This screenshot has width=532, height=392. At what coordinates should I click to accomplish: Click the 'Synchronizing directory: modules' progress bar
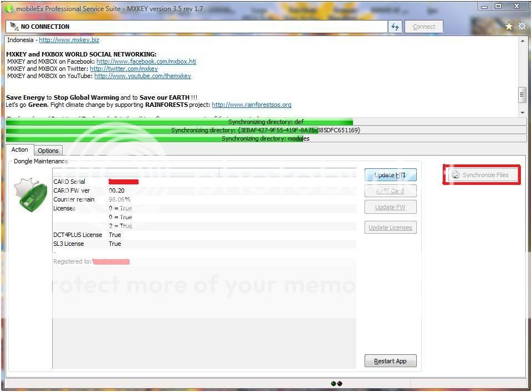[266, 138]
